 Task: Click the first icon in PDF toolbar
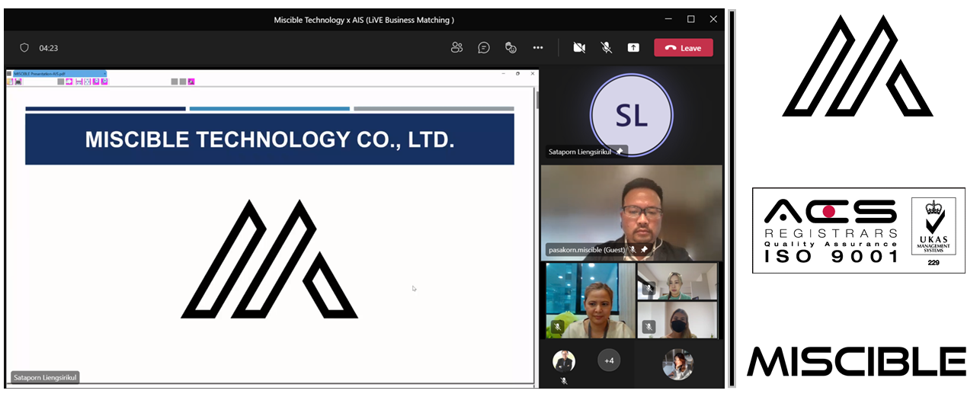(x=10, y=82)
